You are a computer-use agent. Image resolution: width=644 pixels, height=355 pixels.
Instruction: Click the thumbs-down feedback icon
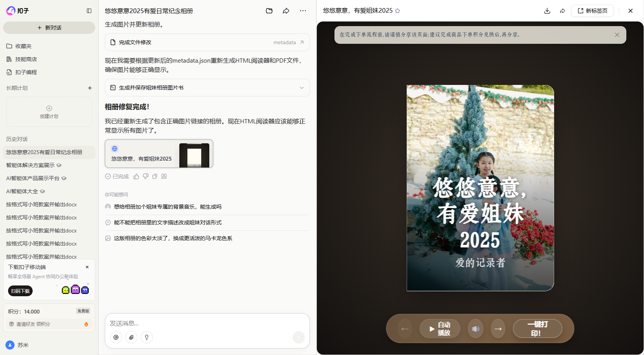[x=146, y=176]
